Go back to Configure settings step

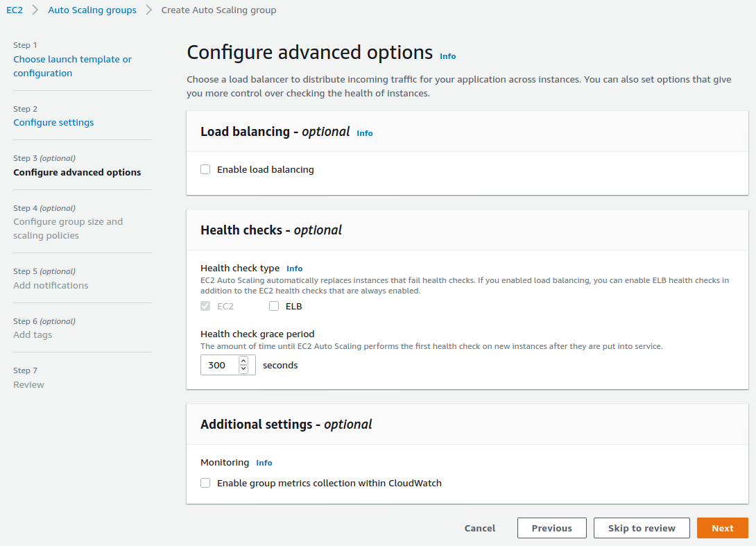coord(53,122)
